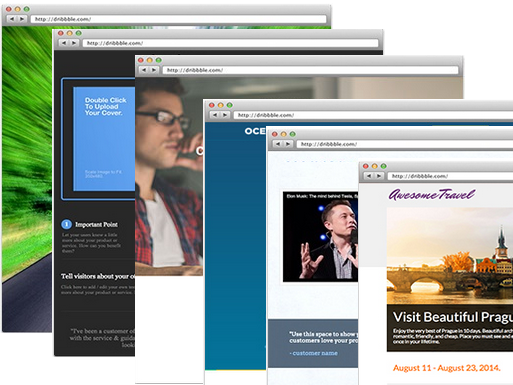The width and height of the screenshot is (513, 385).
Task: Click the AwesomeTravel script logo
Action: click(432, 194)
